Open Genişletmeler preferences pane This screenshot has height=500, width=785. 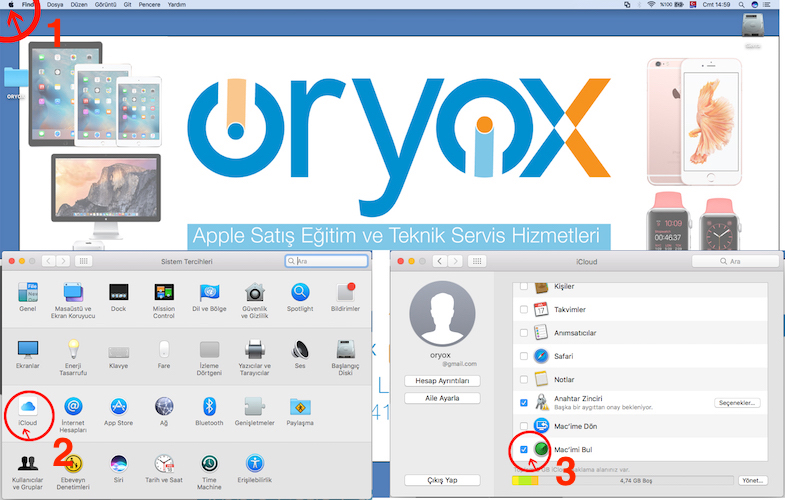point(254,411)
